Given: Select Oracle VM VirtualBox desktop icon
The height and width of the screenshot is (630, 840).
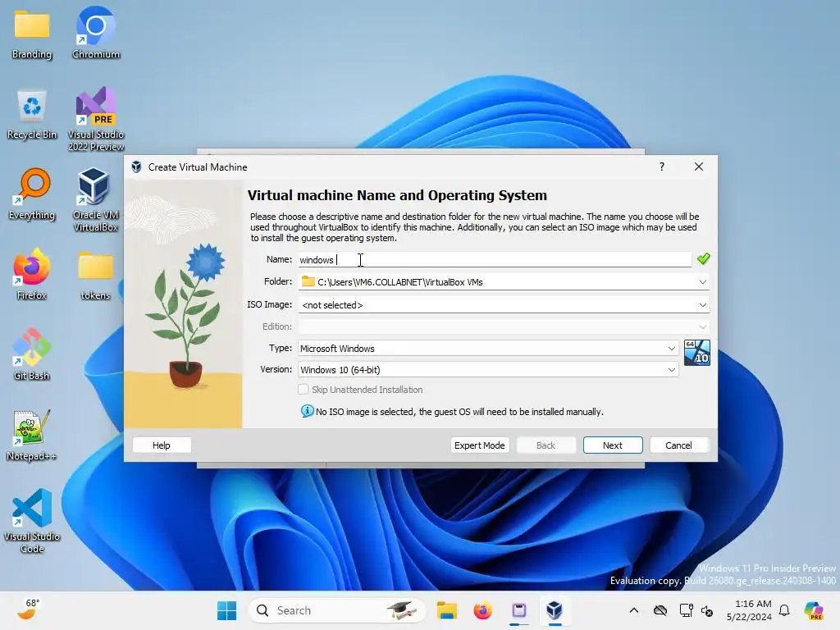Looking at the screenshot, I should click(x=95, y=199).
